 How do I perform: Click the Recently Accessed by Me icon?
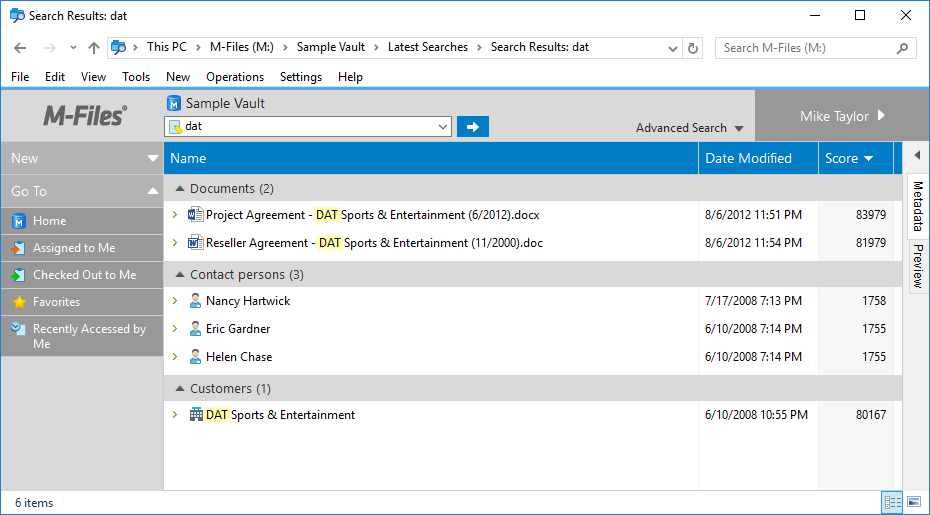(19, 329)
